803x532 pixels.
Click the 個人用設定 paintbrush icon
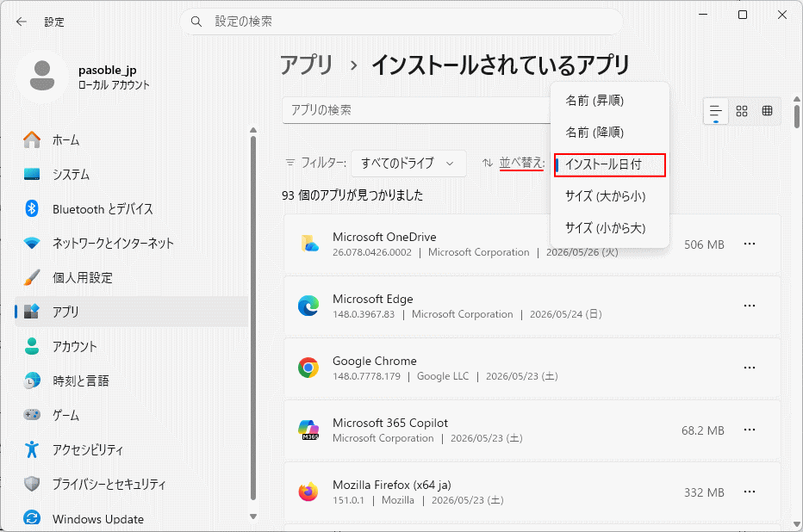[32, 277]
